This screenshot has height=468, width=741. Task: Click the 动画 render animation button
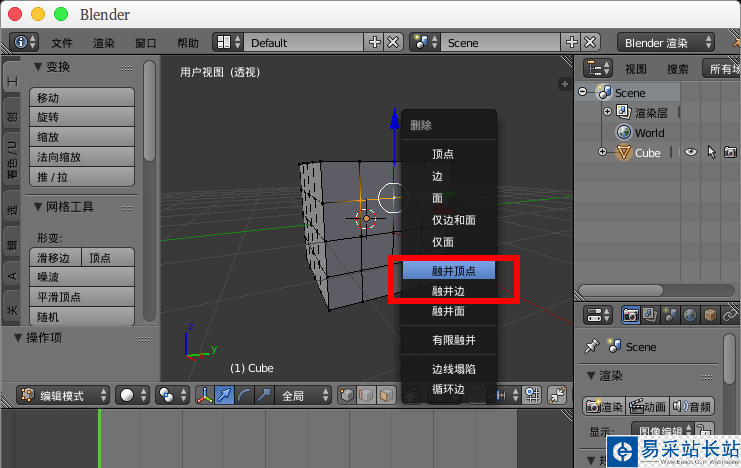tap(647, 406)
